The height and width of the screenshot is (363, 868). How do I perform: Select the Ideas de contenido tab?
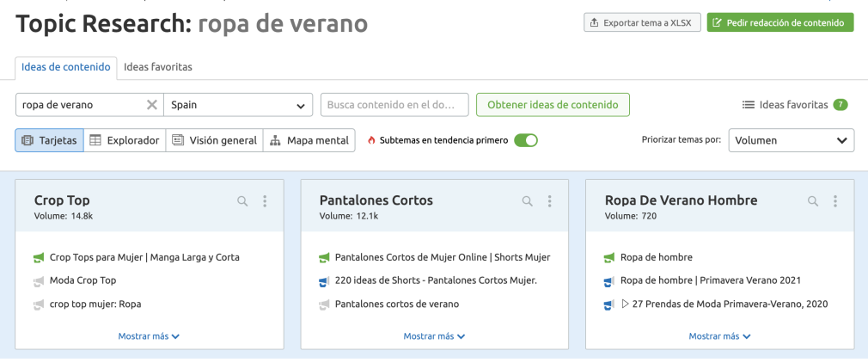pos(65,66)
